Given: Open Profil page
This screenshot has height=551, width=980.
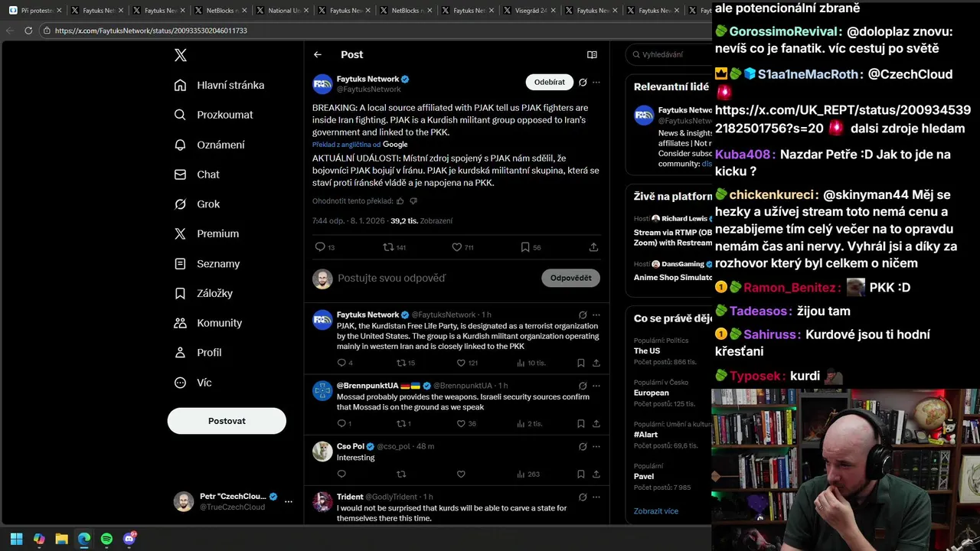Looking at the screenshot, I should click(198, 353).
